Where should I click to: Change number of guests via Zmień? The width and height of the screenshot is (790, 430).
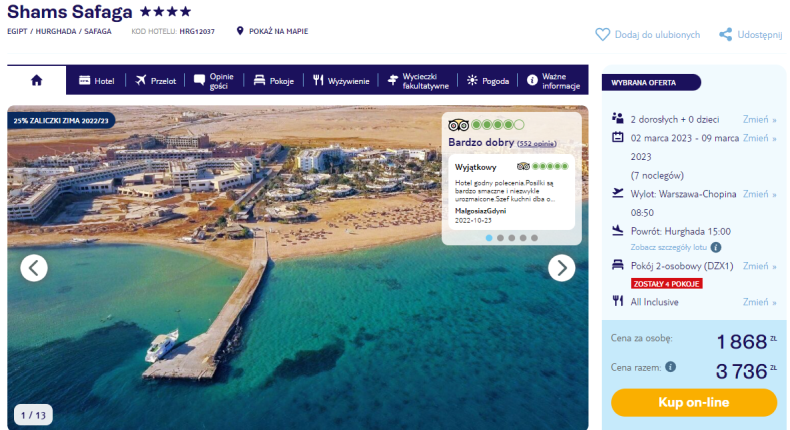pos(759,119)
